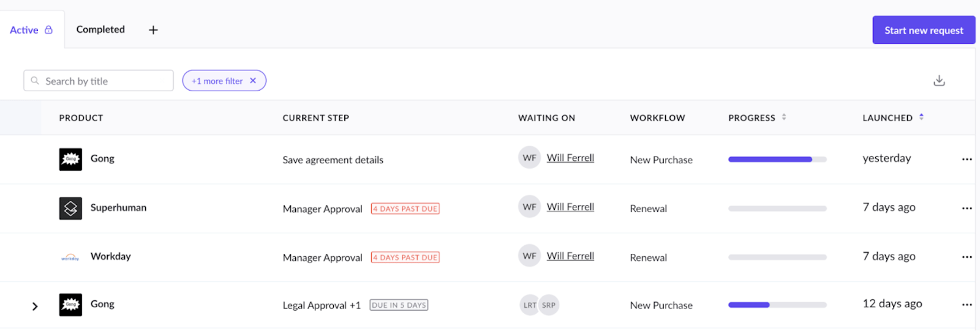The height and width of the screenshot is (334, 980).
Task: Click progress bar for Gong yesterday row
Action: pos(777,160)
